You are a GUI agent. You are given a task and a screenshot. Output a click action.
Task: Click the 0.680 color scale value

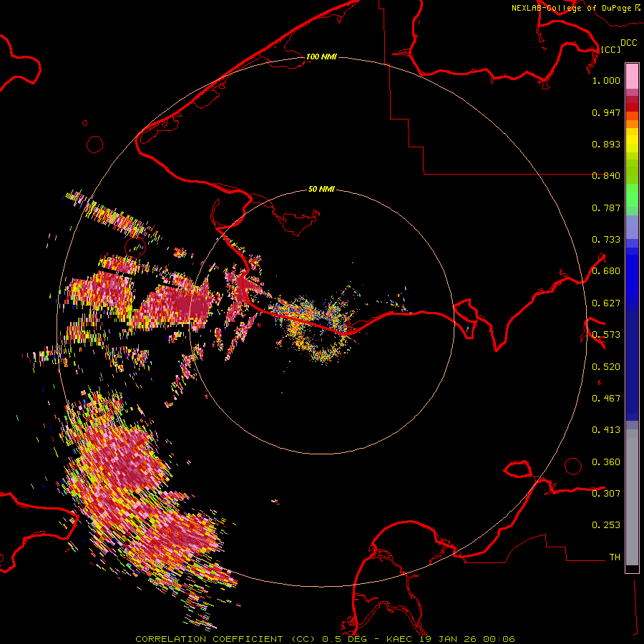[x=606, y=271]
